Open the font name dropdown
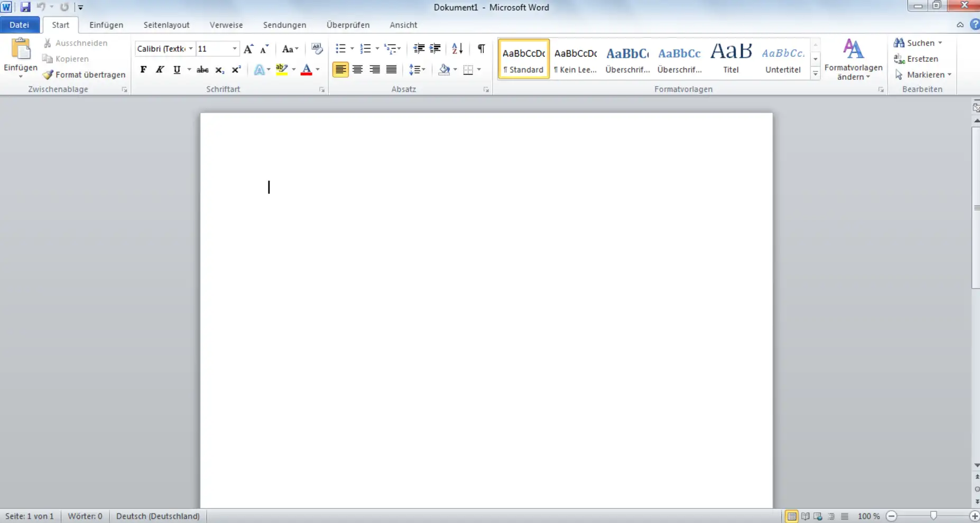 tap(191, 49)
